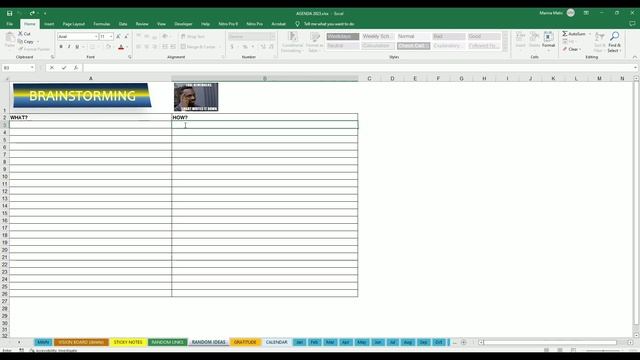
Task: Click the Ribbon Display Options icon
Action: click(x=586, y=13)
